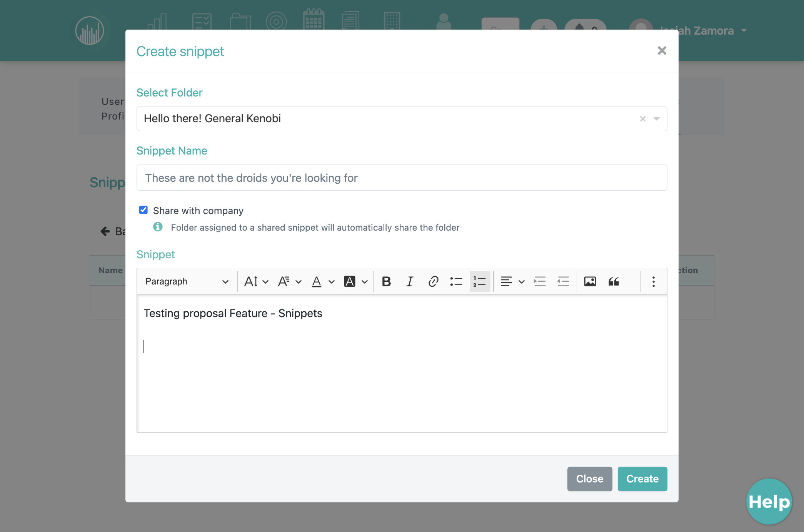Apply bulleted list formatting
804x532 pixels.
(x=456, y=281)
